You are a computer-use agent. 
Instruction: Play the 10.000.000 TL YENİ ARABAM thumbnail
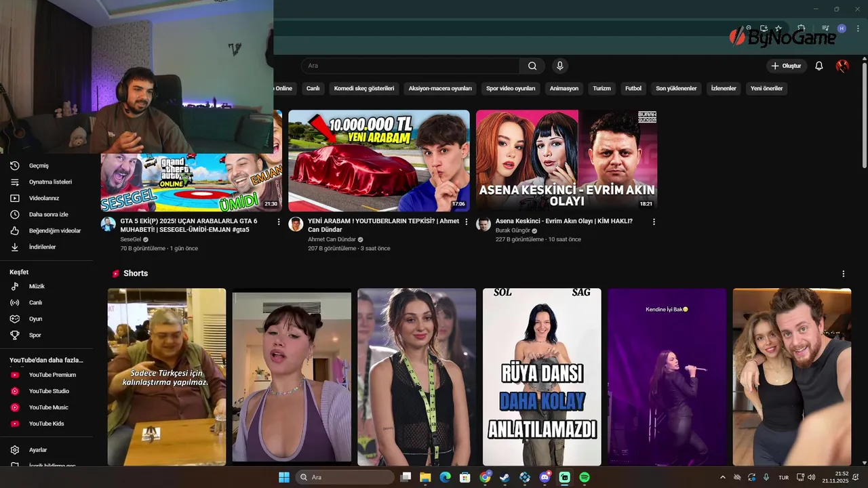379,161
